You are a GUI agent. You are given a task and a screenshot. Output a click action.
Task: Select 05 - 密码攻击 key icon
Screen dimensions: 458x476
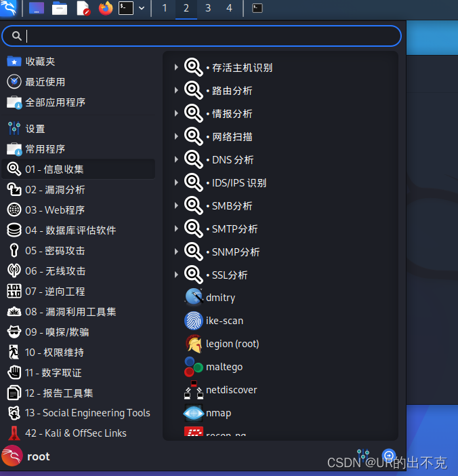click(14, 250)
